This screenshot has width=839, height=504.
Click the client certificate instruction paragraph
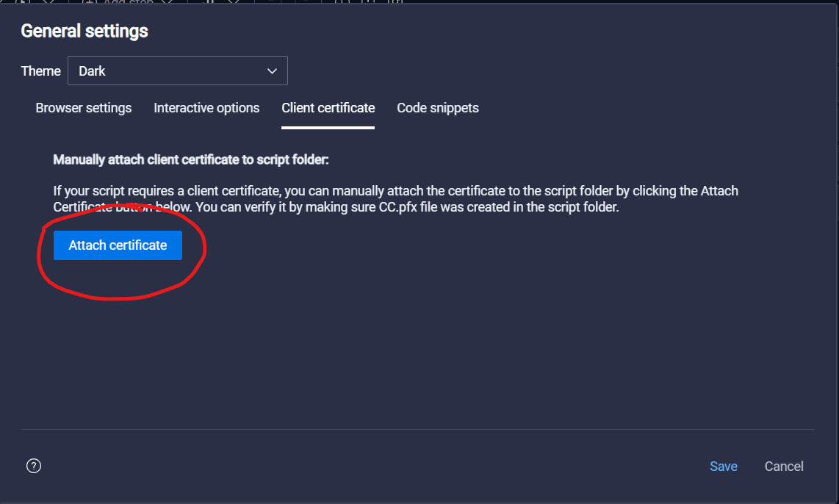(x=395, y=199)
